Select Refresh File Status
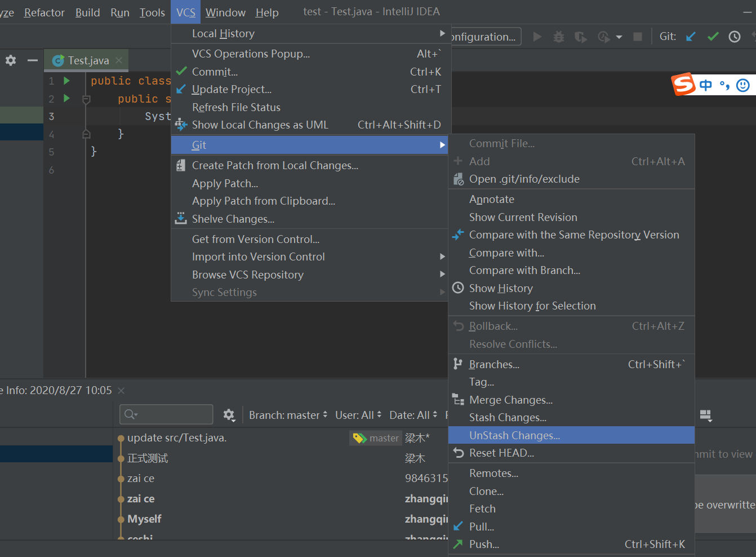Image resolution: width=756 pixels, height=557 pixels. (x=309, y=107)
